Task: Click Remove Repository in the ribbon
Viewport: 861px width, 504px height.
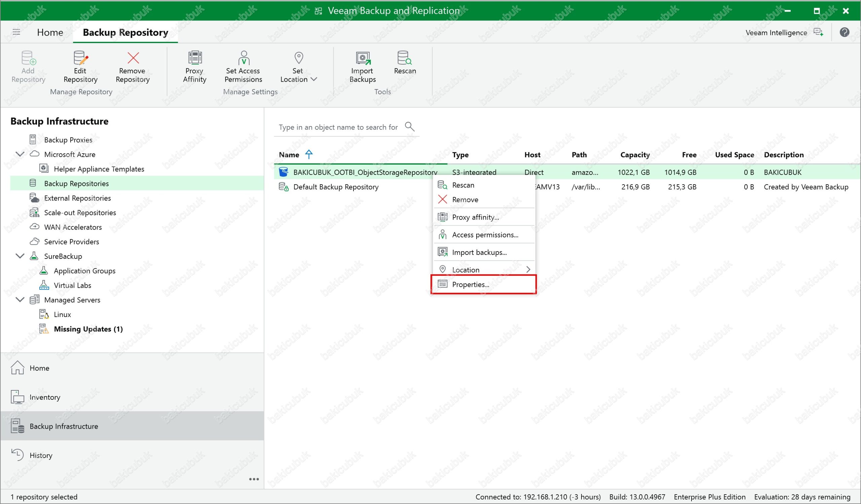Action: (133, 67)
